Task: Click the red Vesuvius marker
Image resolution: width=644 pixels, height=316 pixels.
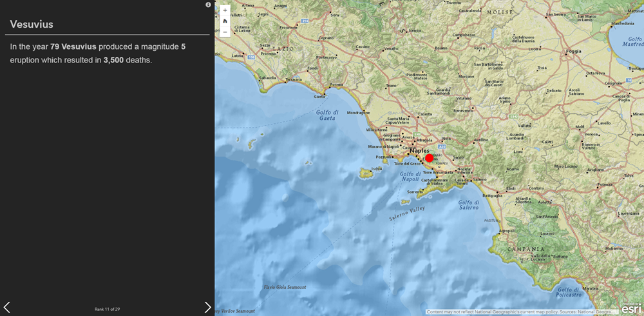Action: [x=429, y=158]
